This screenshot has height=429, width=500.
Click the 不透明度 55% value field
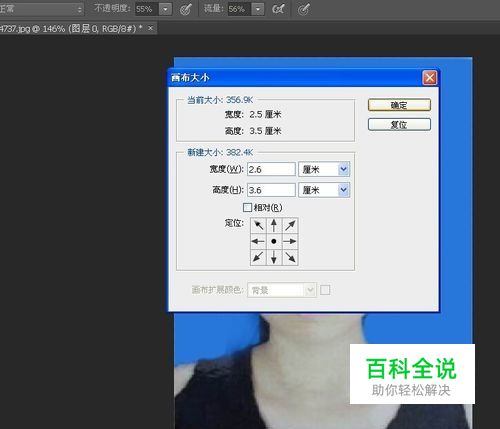tap(146, 9)
